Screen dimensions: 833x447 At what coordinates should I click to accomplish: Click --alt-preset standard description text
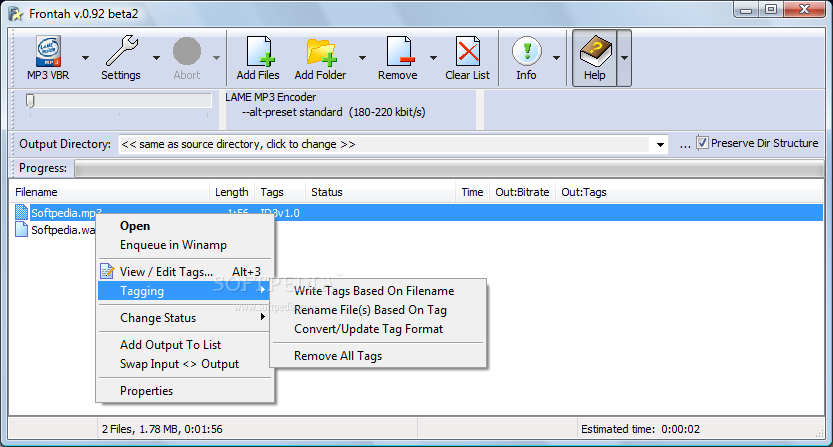tap(334, 112)
